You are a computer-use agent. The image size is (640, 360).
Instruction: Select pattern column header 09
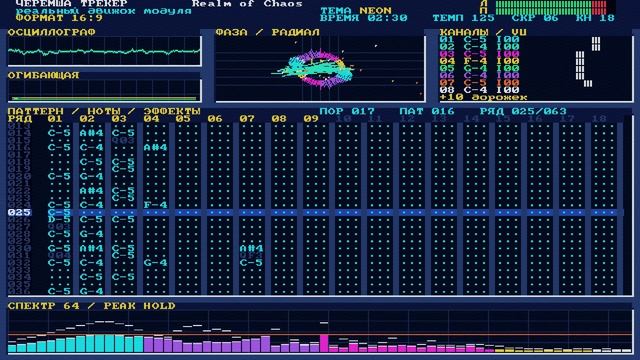311,118
